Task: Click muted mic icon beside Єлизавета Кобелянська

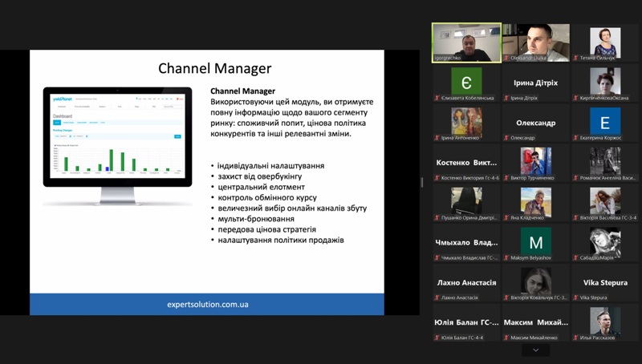Action: click(x=437, y=98)
